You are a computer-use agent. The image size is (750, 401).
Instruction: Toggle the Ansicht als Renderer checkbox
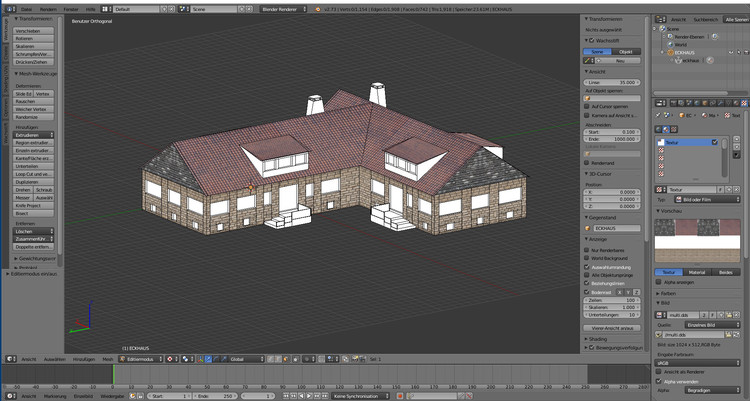pyautogui.click(x=659, y=371)
